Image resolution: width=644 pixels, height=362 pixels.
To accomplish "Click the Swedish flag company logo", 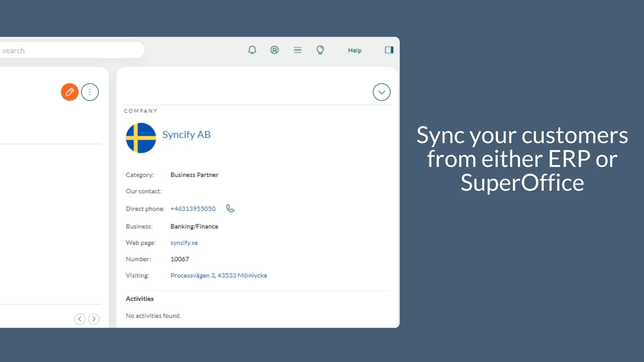I will (141, 138).
